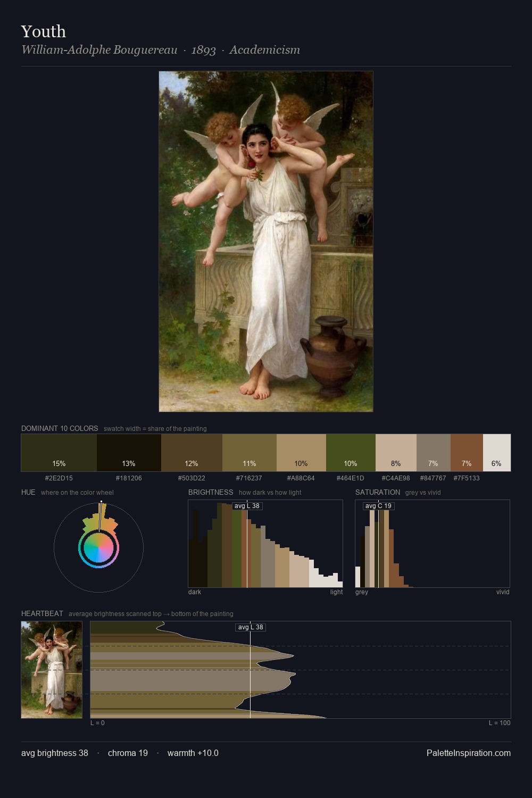Screen dimensions: 532x798
Task: Click the 'grey' axis label
Action: click(x=362, y=592)
